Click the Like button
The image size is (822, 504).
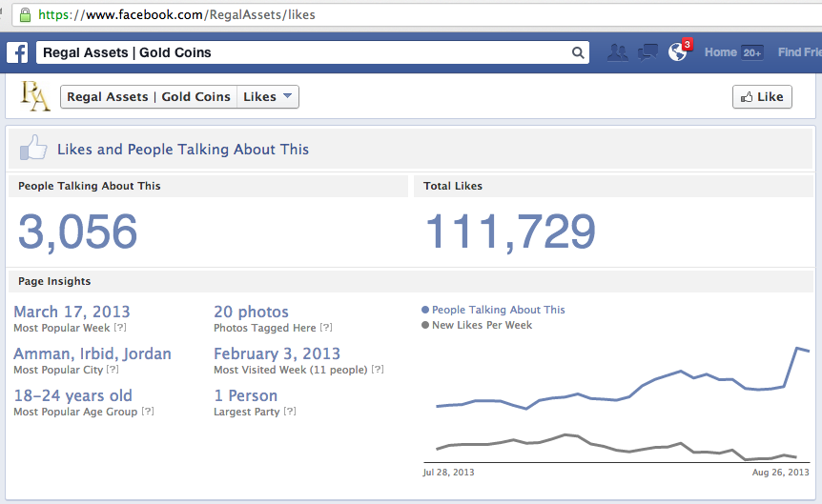762,97
